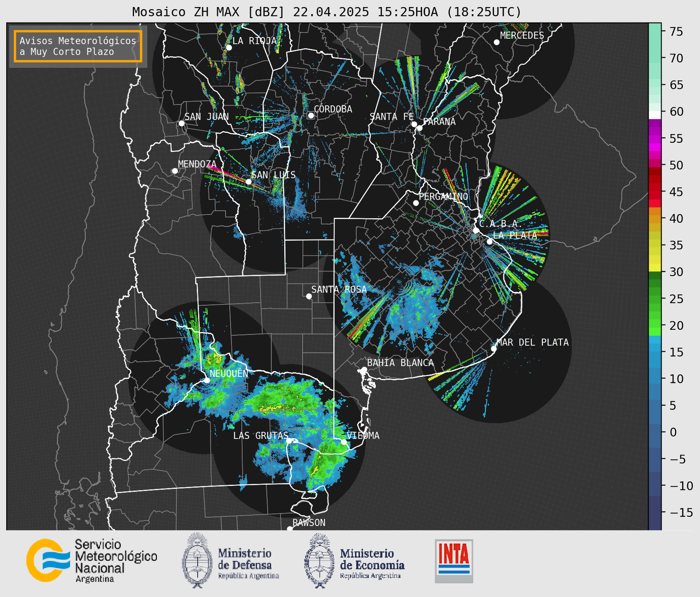Select the LA PLATA city marker
Screen dimensions: 700x597
tap(490, 242)
